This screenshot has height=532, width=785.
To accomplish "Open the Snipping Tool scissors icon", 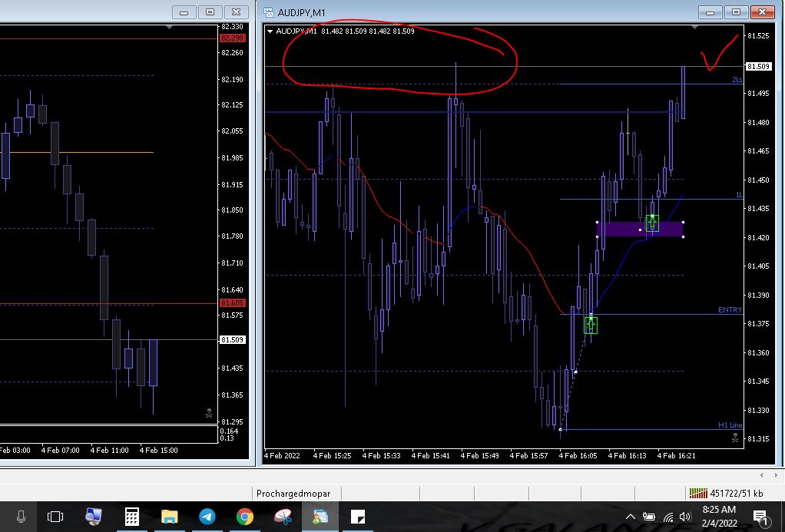I will [x=283, y=517].
